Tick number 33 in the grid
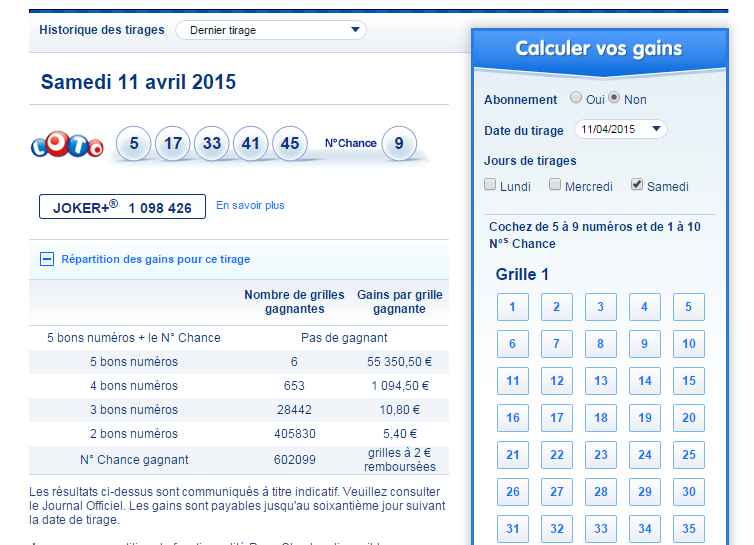 pyautogui.click(x=601, y=529)
